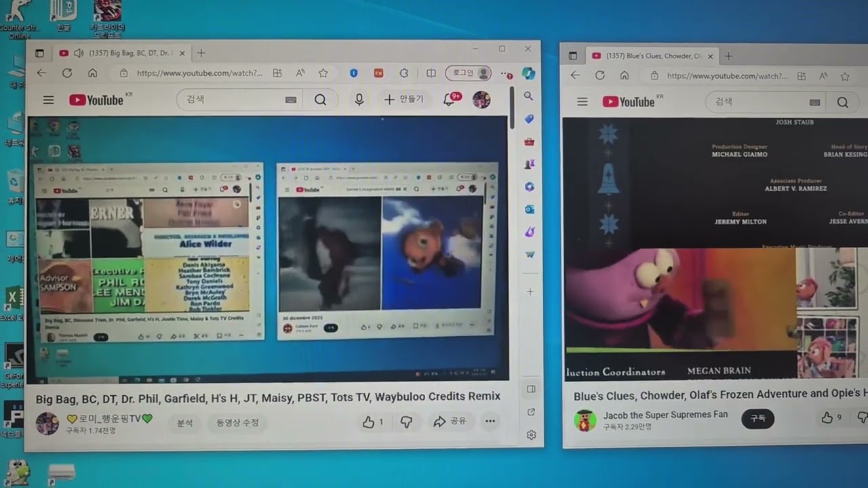The width and height of the screenshot is (868, 488).
Task: Open Copilot in the left browser
Action: coord(529,73)
